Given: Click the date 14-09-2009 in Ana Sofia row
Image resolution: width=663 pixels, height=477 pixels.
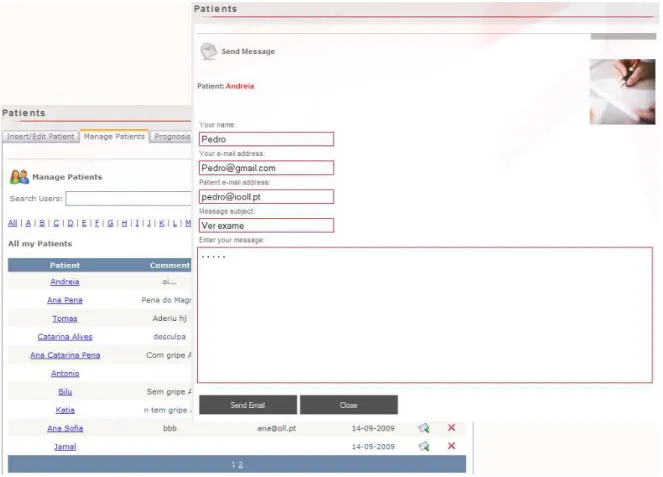Looking at the screenshot, I should coord(373,428).
